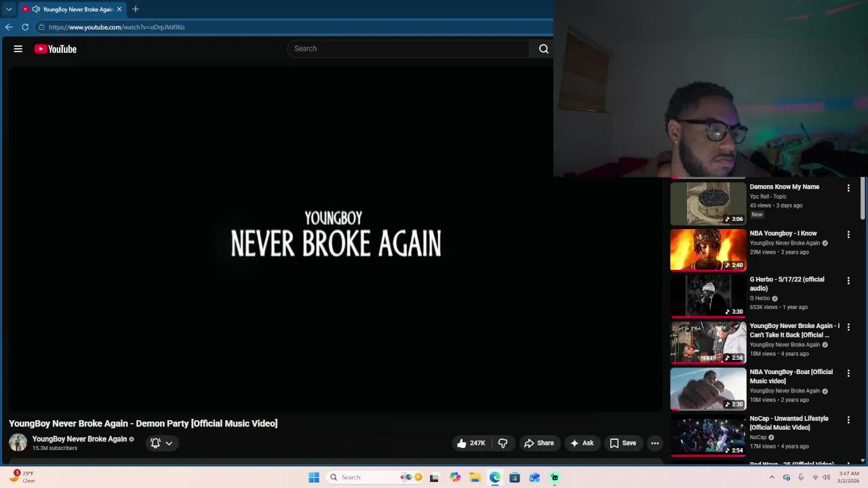
Task: Open volume control in system tray
Action: coord(827,477)
